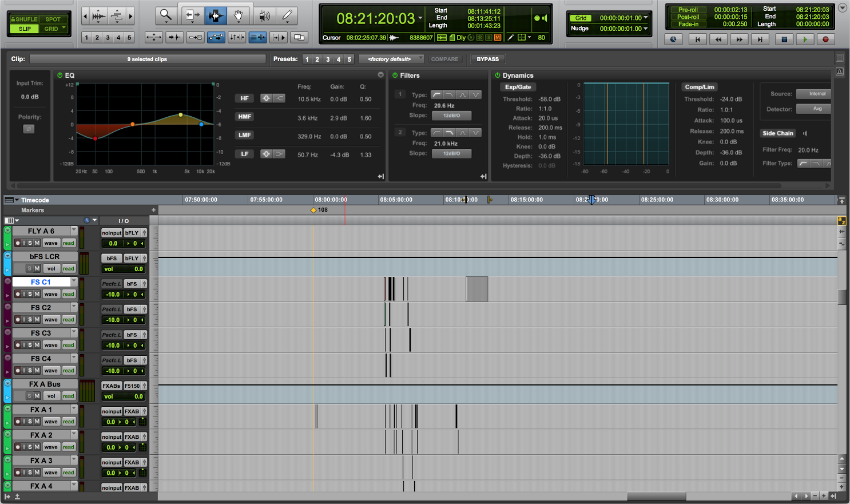Toggle Automation Follows Edit icon

coord(216,37)
